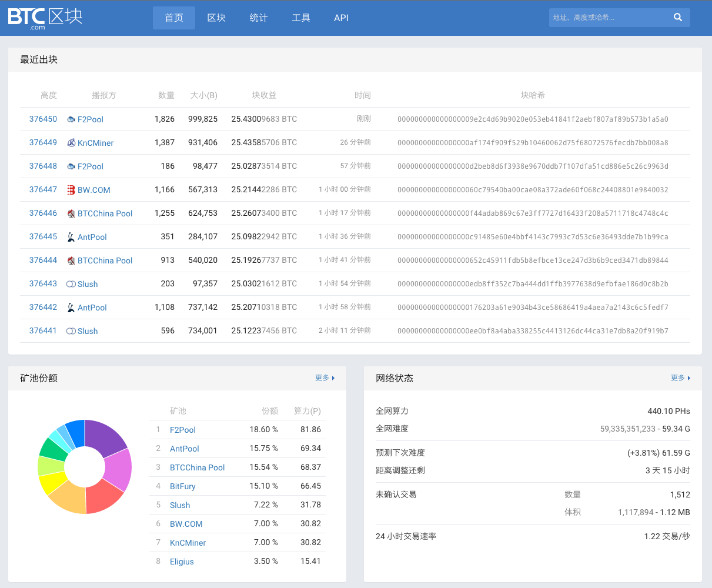Click the BTCChina Pool icon beside block 376446
This screenshot has height=588, width=712.
[x=72, y=213]
